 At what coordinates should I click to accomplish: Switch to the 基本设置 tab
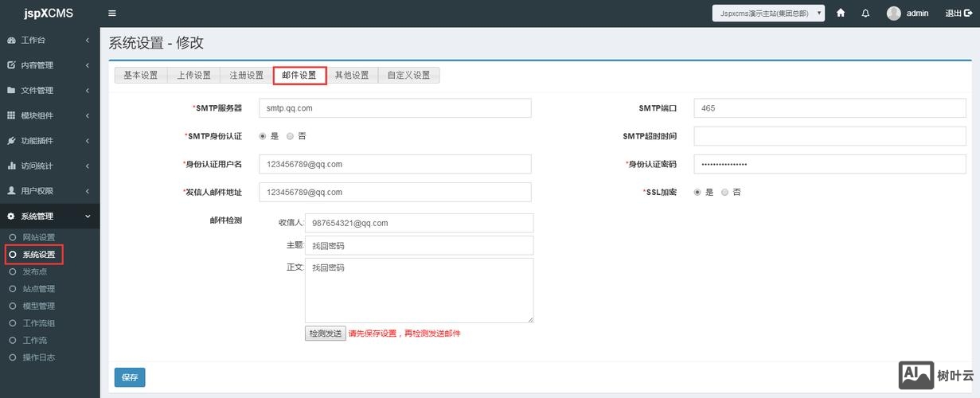click(141, 75)
